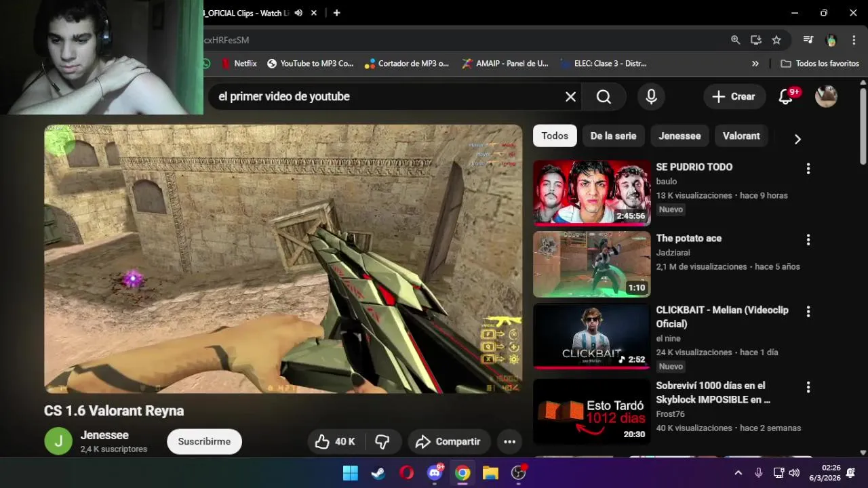Image resolution: width=868 pixels, height=488 pixels.
Task: Open OBS Studio from the taskbar
Action: pos(519,473)
